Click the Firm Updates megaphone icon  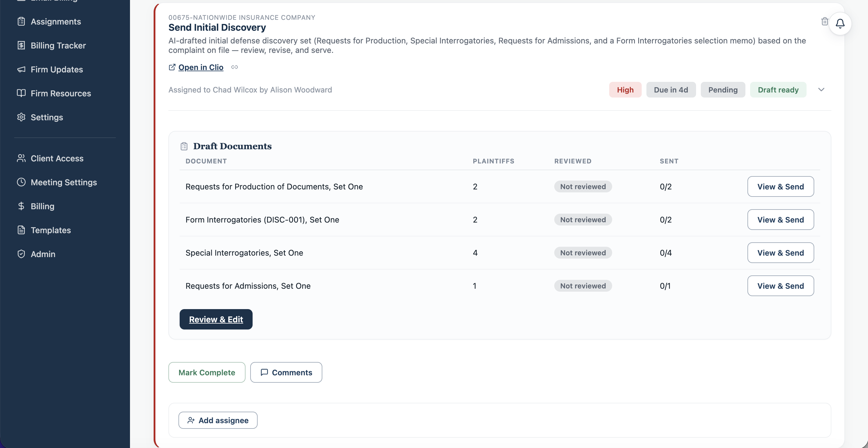(21, 69)
